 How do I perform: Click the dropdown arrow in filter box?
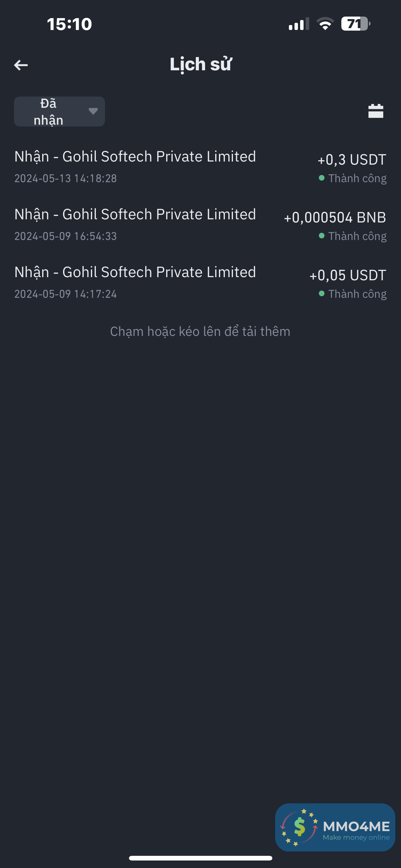(x=93, y=111)
